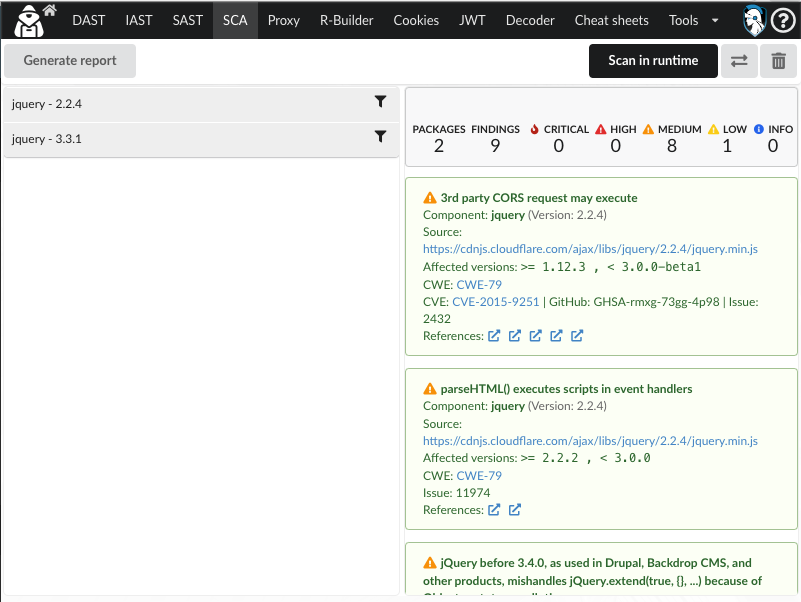
Task: Click the hacker logo home icon
Action: (x=34, y=20)
